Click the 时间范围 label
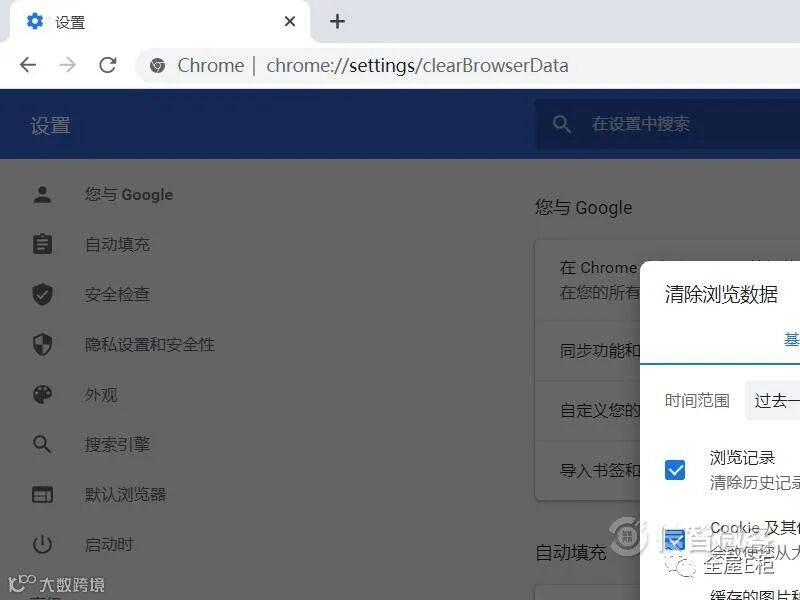This screenshot has height=600, width=800. pyautogui.click(x=697, y=401)
